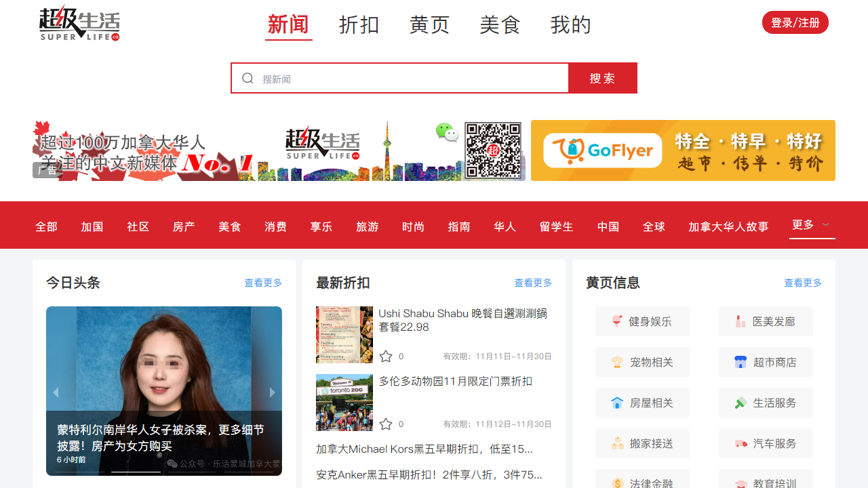This screenshot has height=488, width=868.
Task: Open the 超市商店 category icon
Action: (741, 362)
